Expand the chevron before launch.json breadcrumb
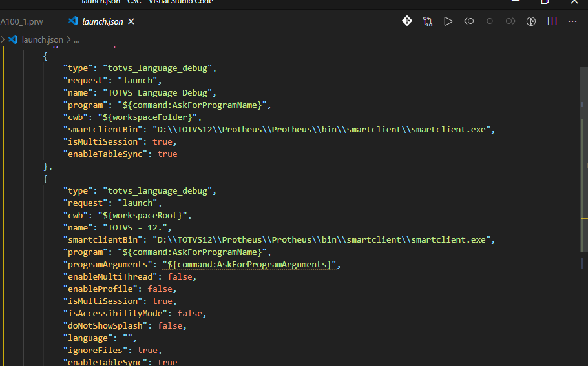 pos(3,39)
